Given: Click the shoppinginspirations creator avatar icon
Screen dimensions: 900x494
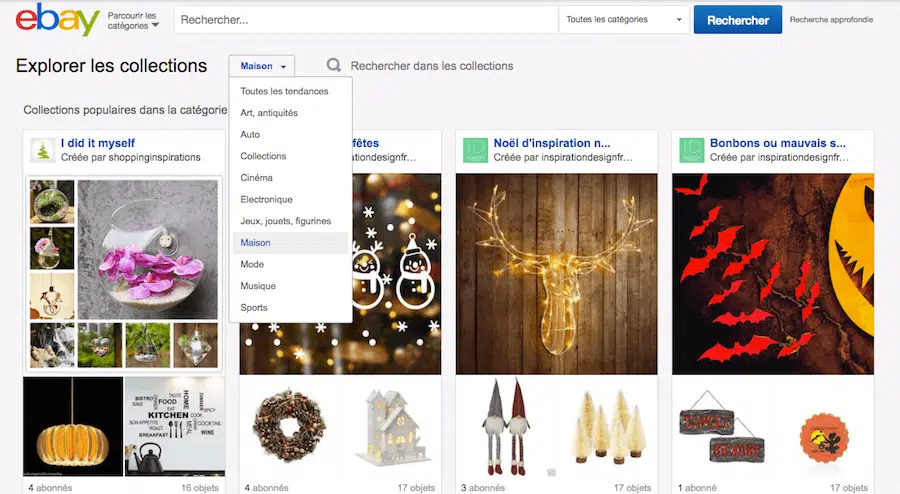Looking at the screenshot, I should [x=43, y=150].
